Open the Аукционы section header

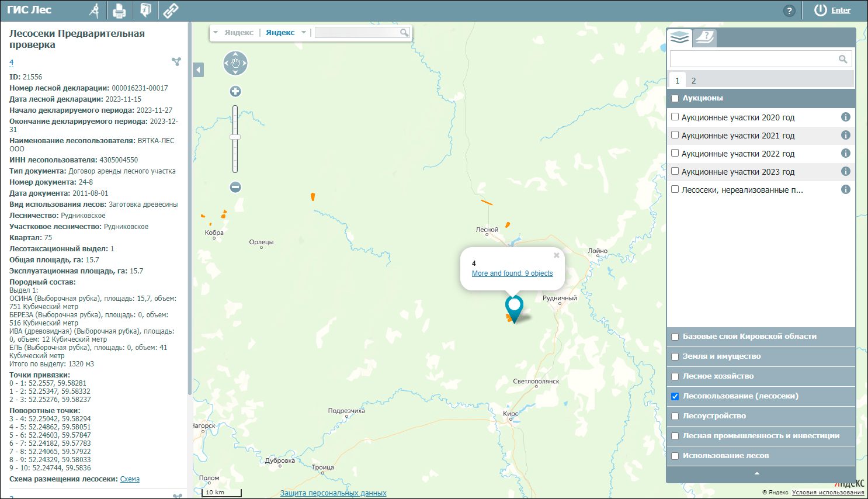[761, 98]
